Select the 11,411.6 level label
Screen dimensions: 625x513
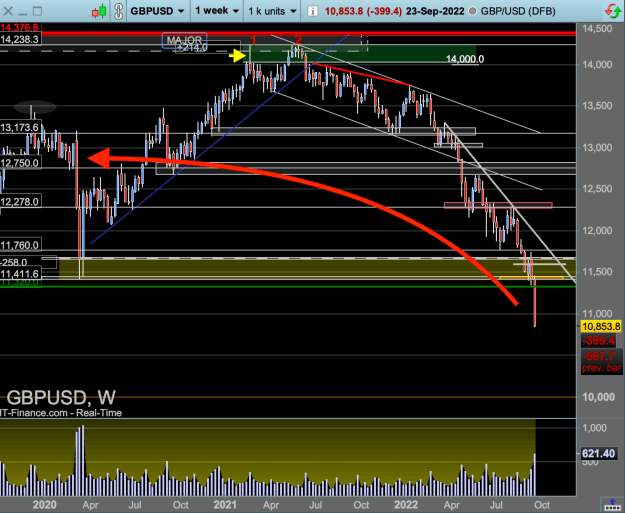20,274
